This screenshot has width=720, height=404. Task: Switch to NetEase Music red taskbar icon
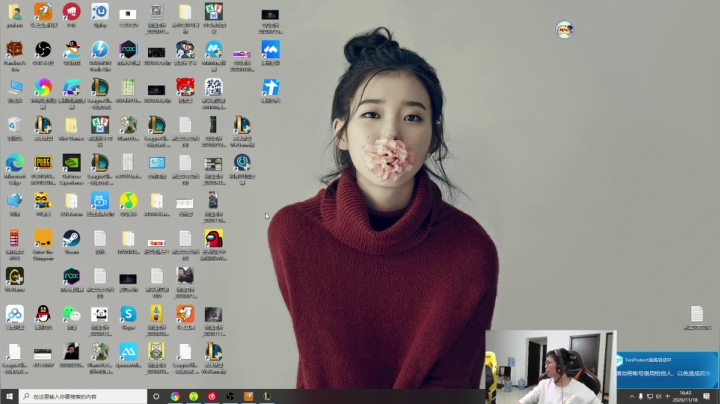[212, 396]
